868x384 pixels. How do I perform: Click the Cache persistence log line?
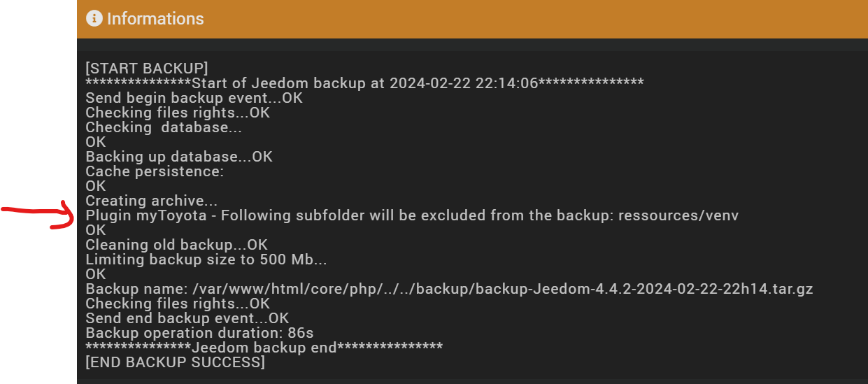point(155,171)
